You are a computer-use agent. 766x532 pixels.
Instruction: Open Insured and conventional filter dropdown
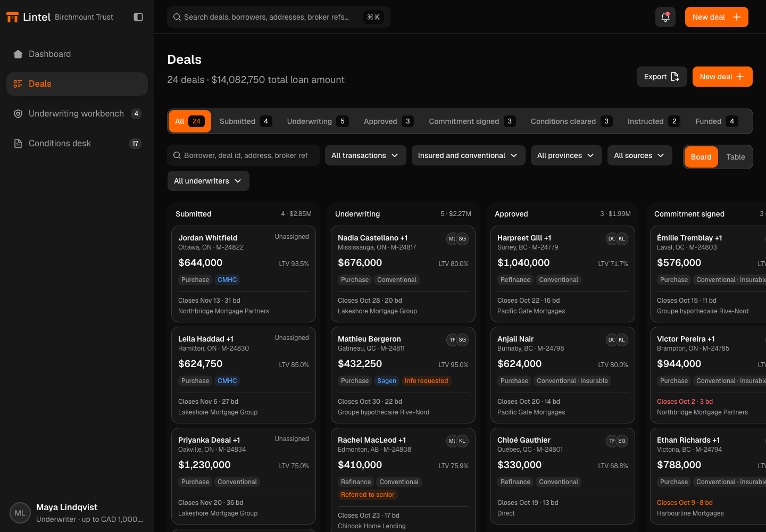[468, 155]
